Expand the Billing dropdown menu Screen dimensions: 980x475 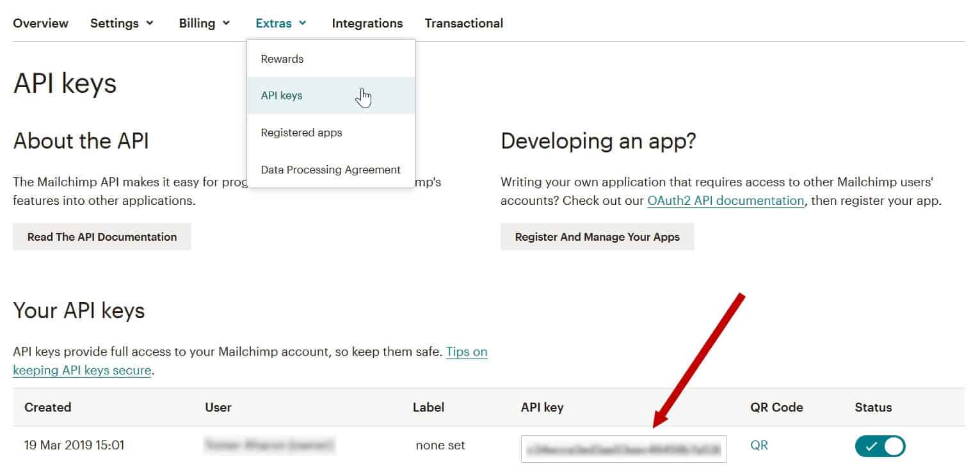tap(204, 23)
